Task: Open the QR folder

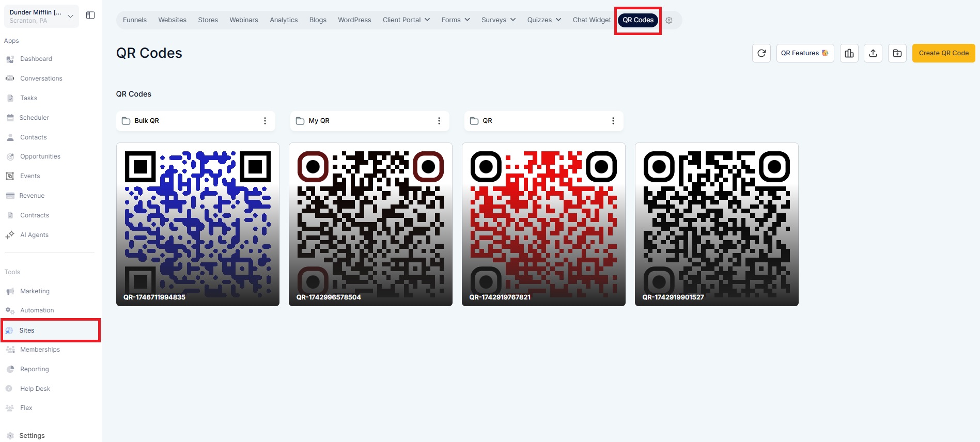Action: click(x=544, y=121)
